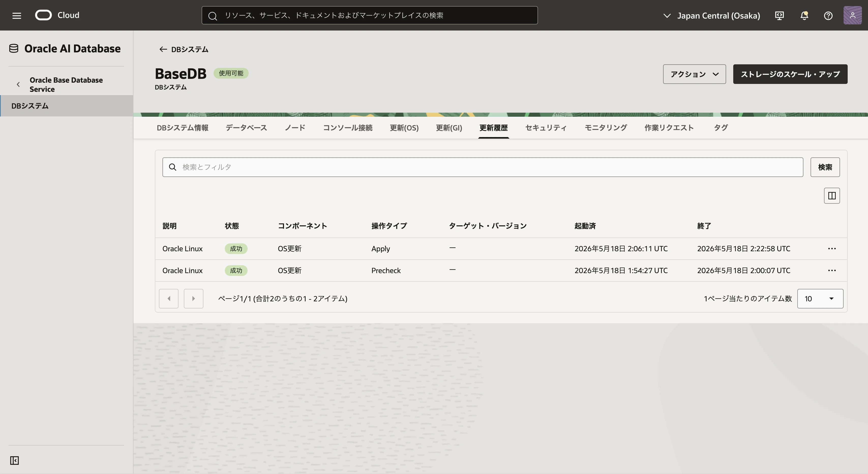Focus the global resource search field

[370, 15]
